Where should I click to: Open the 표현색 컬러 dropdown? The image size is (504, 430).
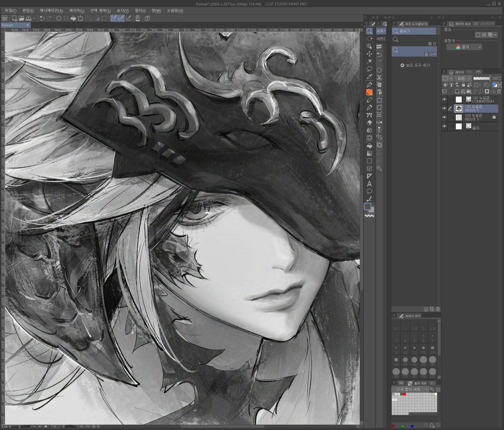tap(464, 47)
